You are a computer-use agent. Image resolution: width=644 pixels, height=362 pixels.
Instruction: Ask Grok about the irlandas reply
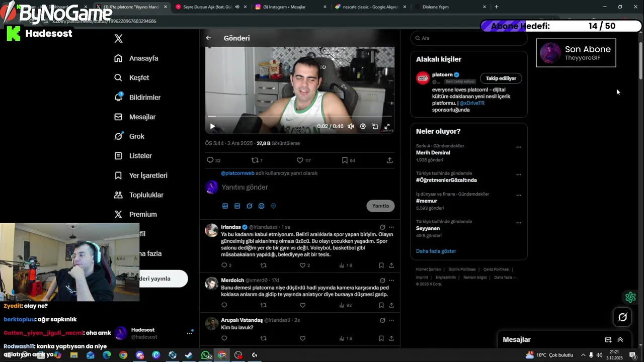coord(382,227)
